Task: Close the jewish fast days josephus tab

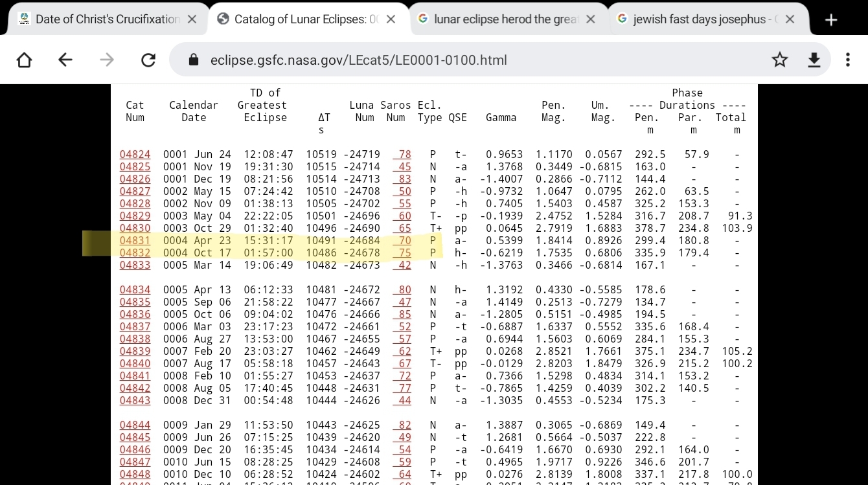Action: pyautogui.click(x=790, y=19)
